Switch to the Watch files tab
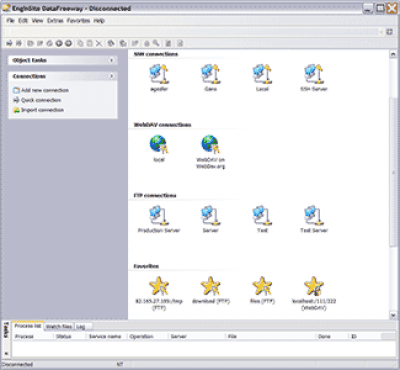 59,326
